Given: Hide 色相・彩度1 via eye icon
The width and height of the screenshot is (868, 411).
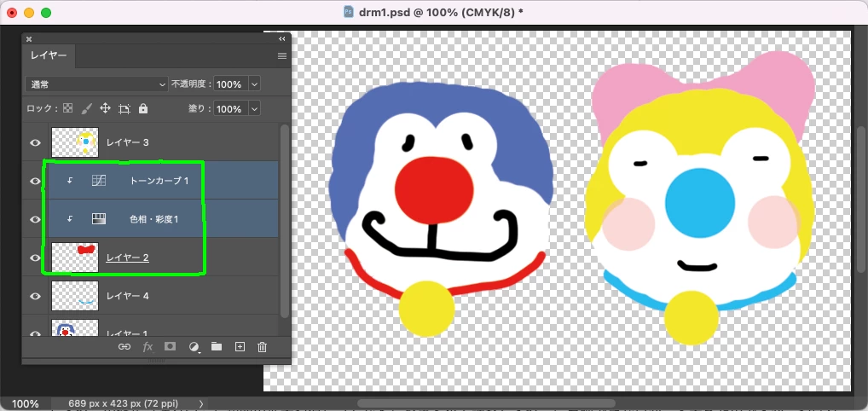Looking at the screenshot, I should pyautogui.click(x=36, y=219).
